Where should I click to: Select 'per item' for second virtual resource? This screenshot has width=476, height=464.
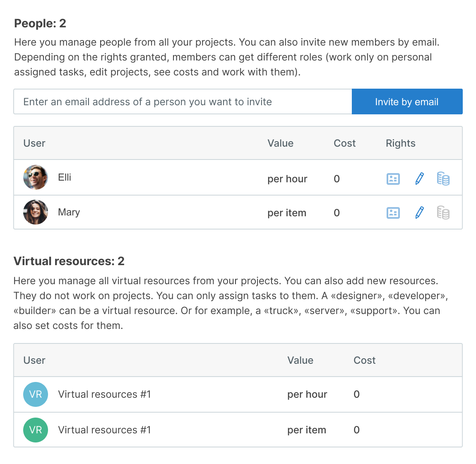307,430
